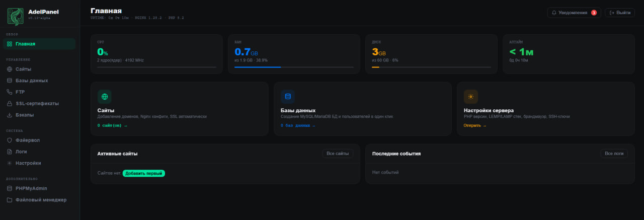Viewport: 644px width, 220px height.
Task: Open Базы данных sidebar section
Action: coord(31,81)
